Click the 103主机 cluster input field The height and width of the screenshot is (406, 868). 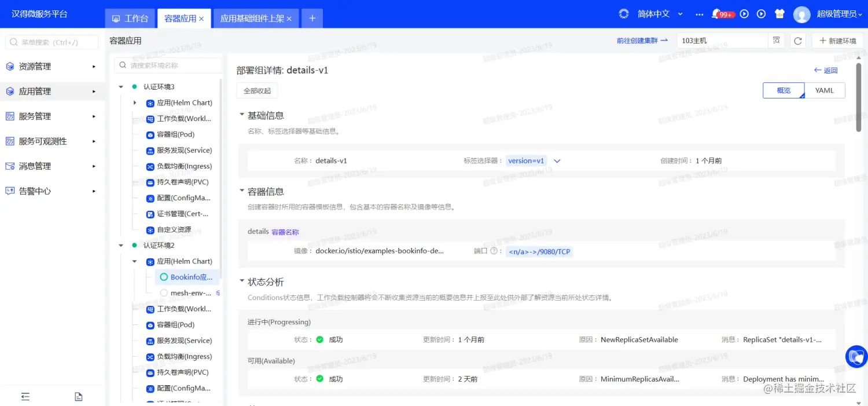[722, 41]
